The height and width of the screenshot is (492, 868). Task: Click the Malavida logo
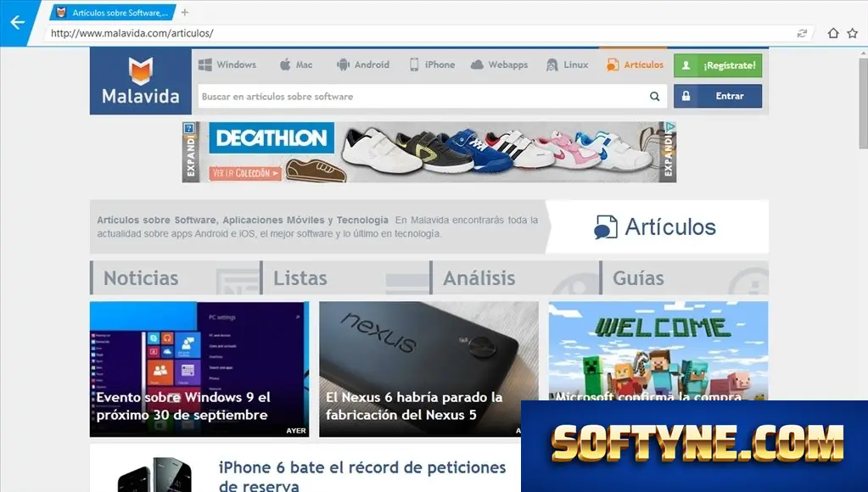pyautogui.click(x=141, y=81)
